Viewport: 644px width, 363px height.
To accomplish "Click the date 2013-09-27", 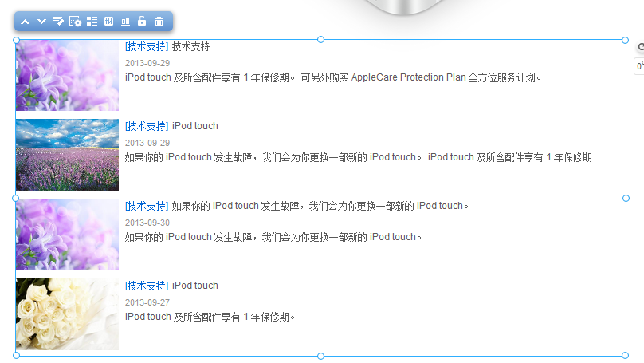I will pos(147,302).
